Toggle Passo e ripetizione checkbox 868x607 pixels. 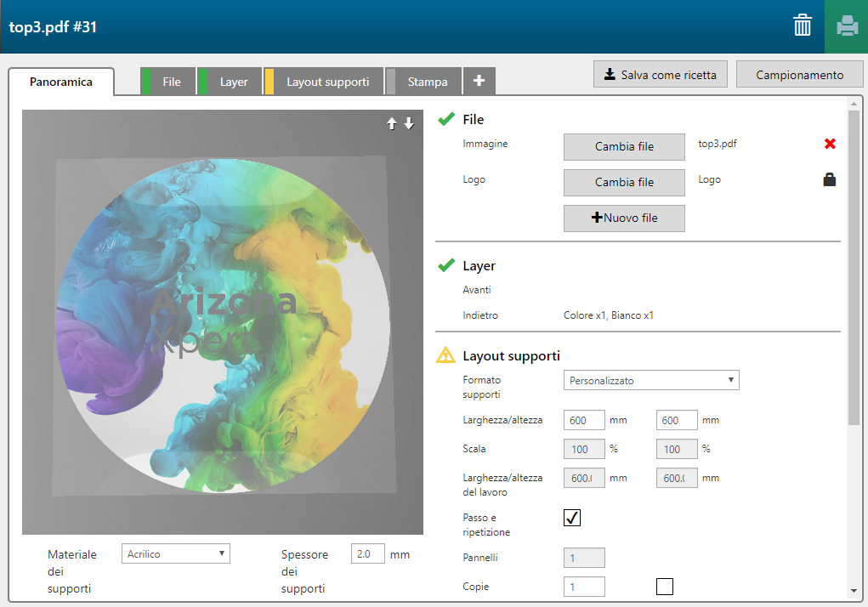[x=572, y=518]
